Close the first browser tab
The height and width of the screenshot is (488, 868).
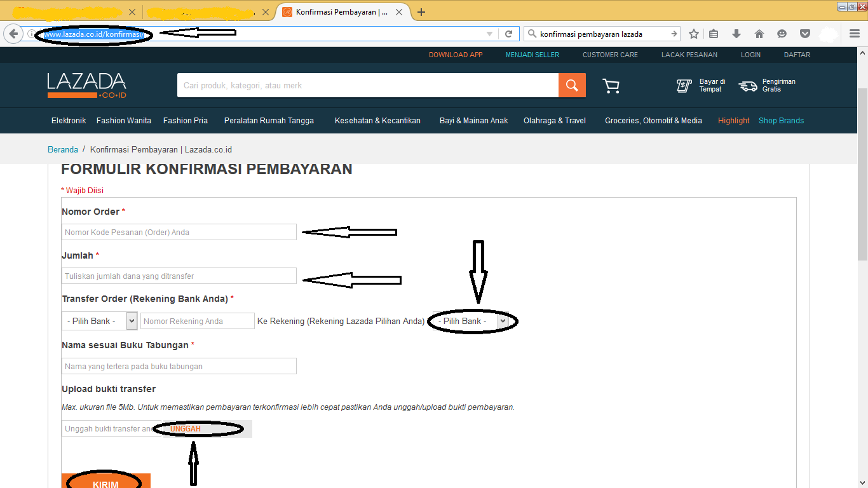click(132, 12)
